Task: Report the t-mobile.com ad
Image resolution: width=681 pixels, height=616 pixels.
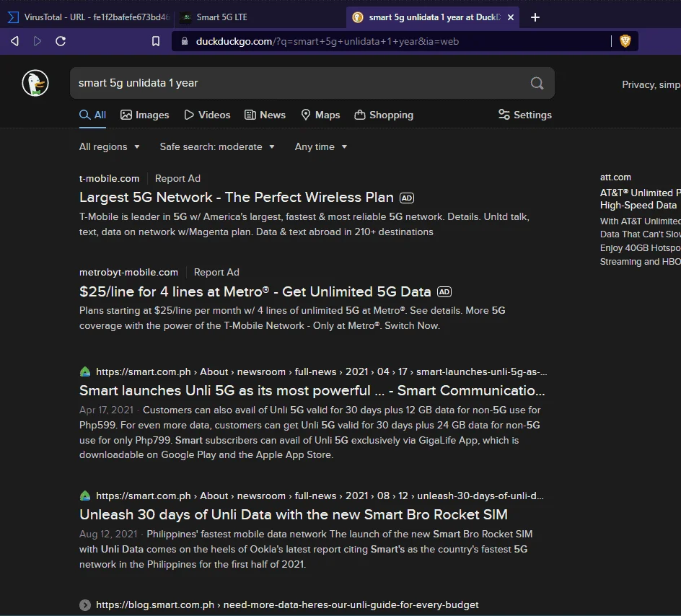Action: (177, 178)
